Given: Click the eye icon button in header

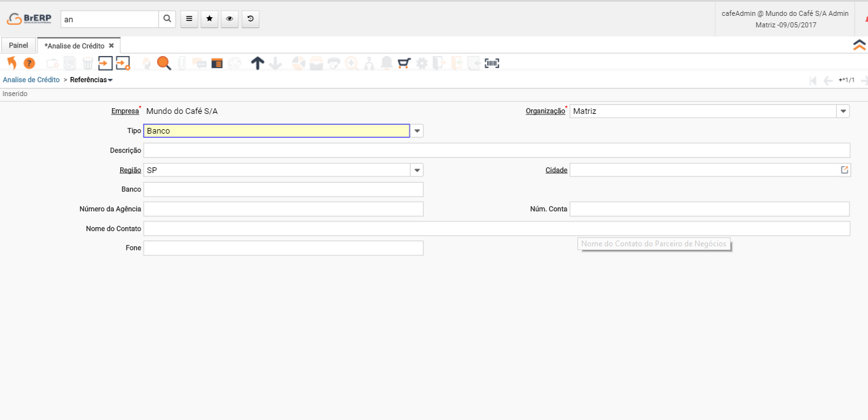Looking at the screenshot, I should [x=230, y=19].
